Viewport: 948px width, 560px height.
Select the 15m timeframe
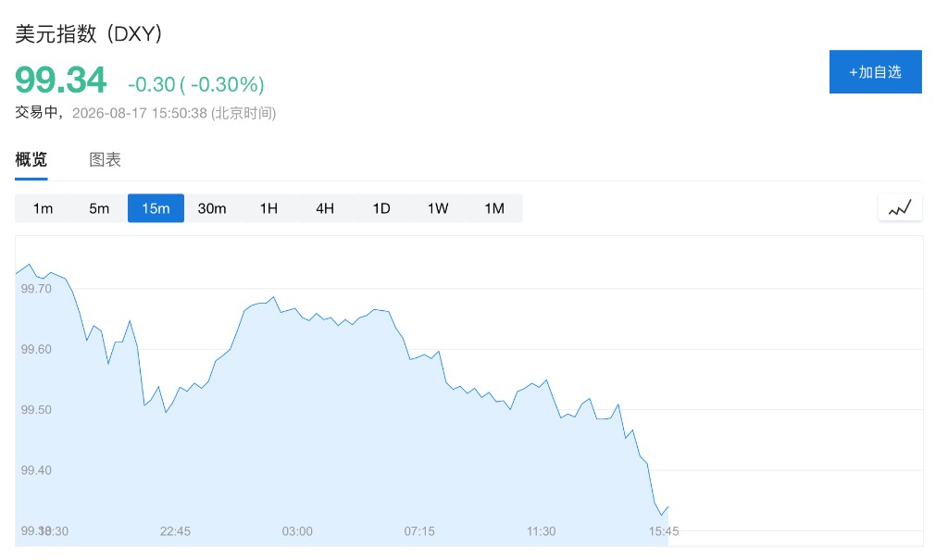pyautogui.click(x=156, y=208)
